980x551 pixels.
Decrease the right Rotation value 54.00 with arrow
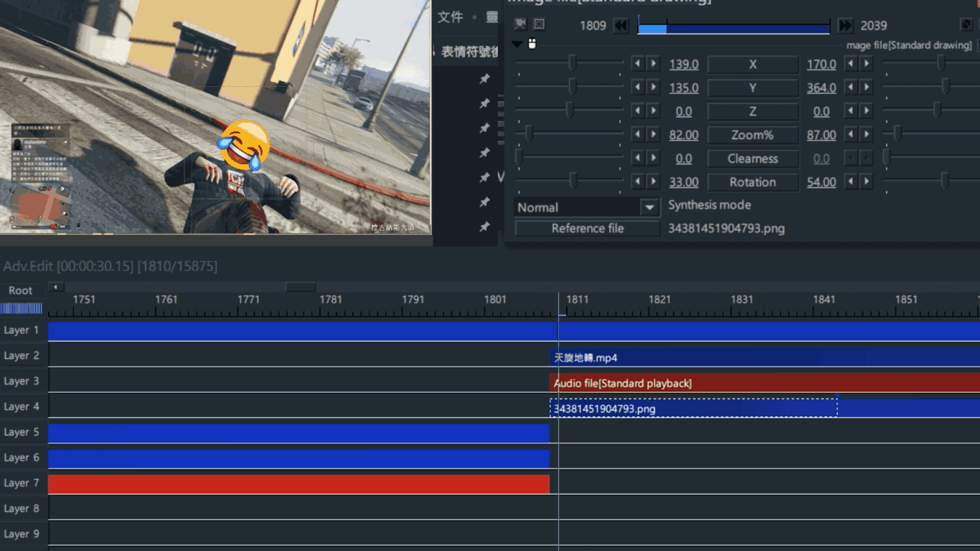point(851,182)
